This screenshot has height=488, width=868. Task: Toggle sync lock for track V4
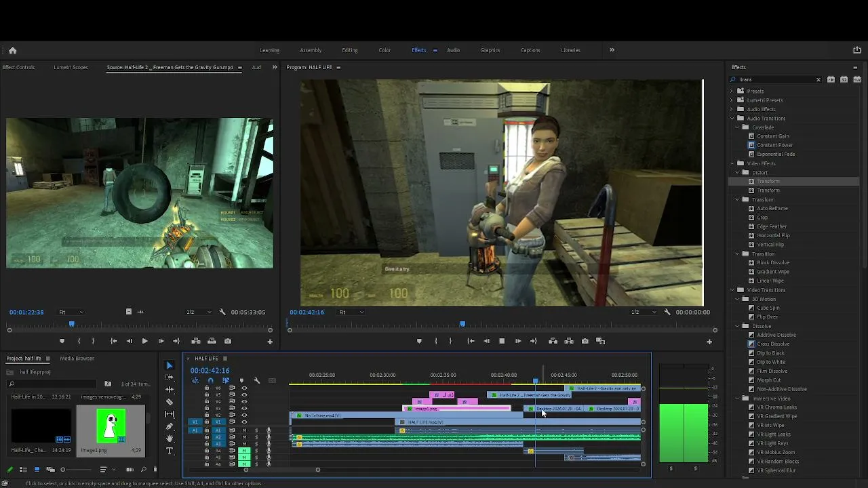(x=232, y=402)
